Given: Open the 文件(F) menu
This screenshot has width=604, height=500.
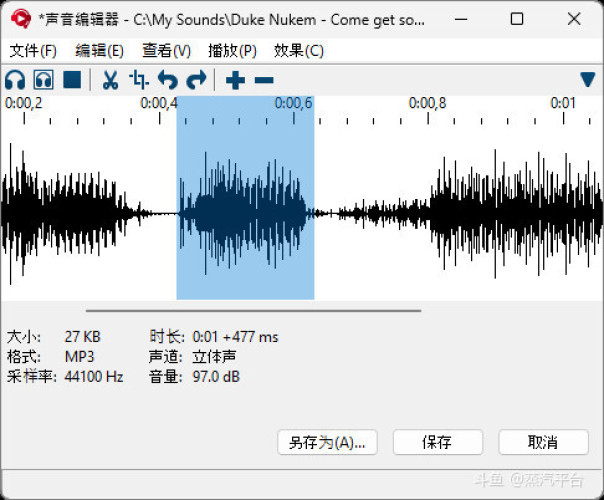Looking at the screenshot, I should pos(33,51).
